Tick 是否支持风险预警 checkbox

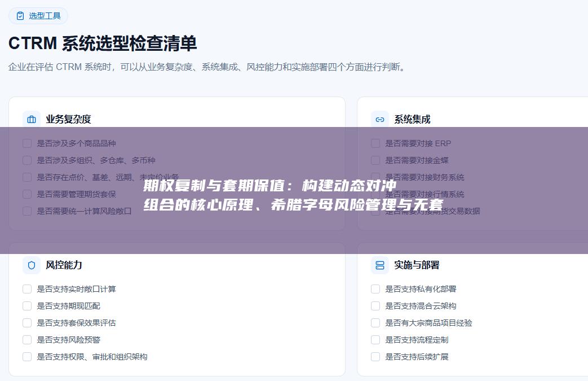(x=27, y=340)
